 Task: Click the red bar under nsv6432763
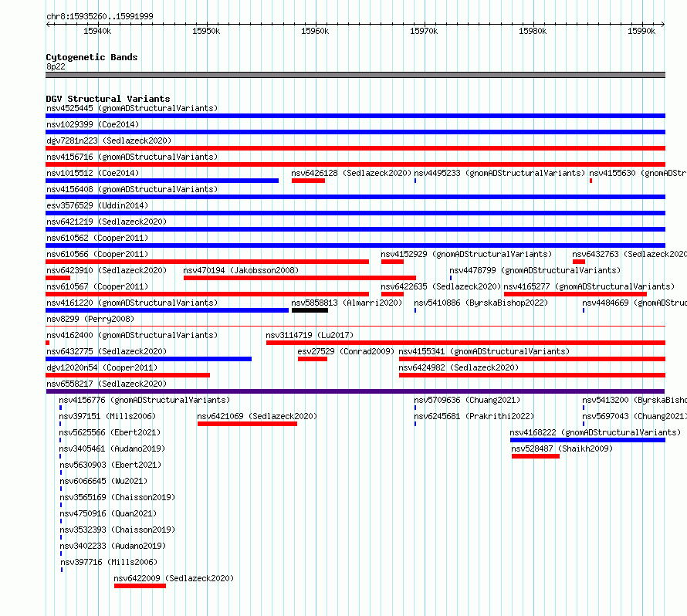(x=579, y=262)
